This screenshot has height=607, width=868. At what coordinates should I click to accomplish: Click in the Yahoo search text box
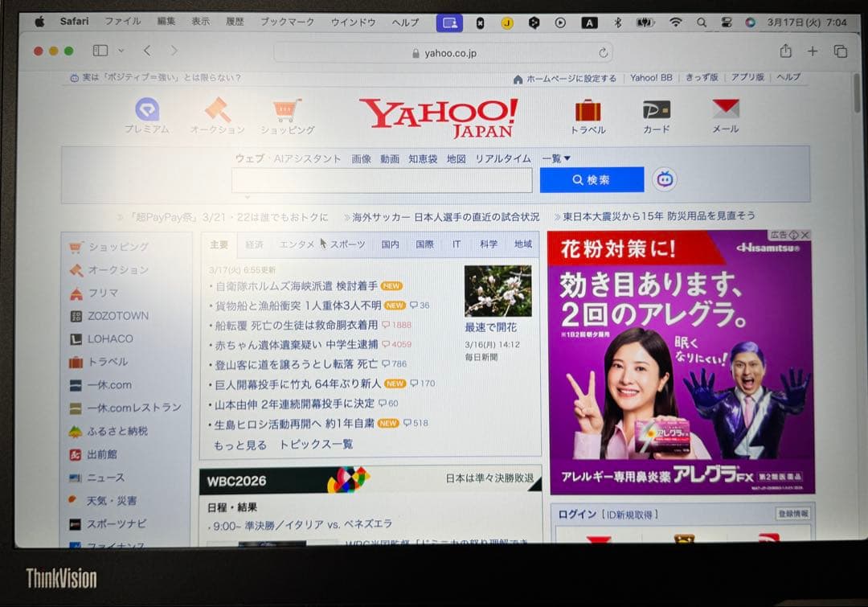point(382,181)
